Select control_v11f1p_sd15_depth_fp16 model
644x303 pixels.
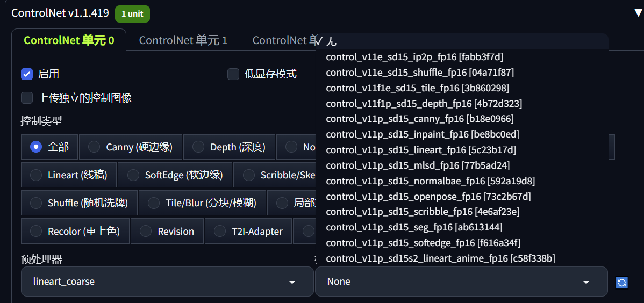click(462, 103)
